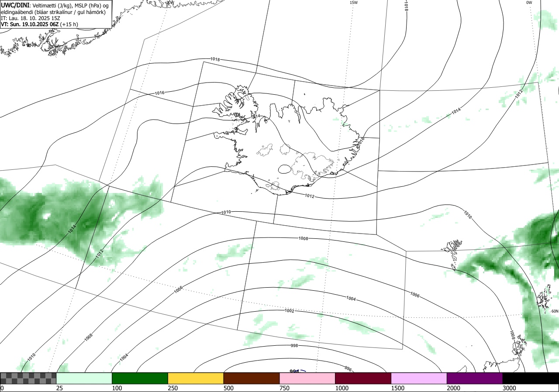Click the legend value 250
This screenshot has height=392, width=559.
(173, 388)
